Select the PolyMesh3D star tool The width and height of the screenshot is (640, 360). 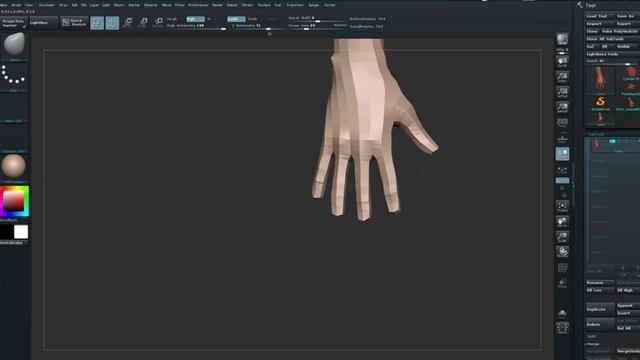(x=631, y=89)
